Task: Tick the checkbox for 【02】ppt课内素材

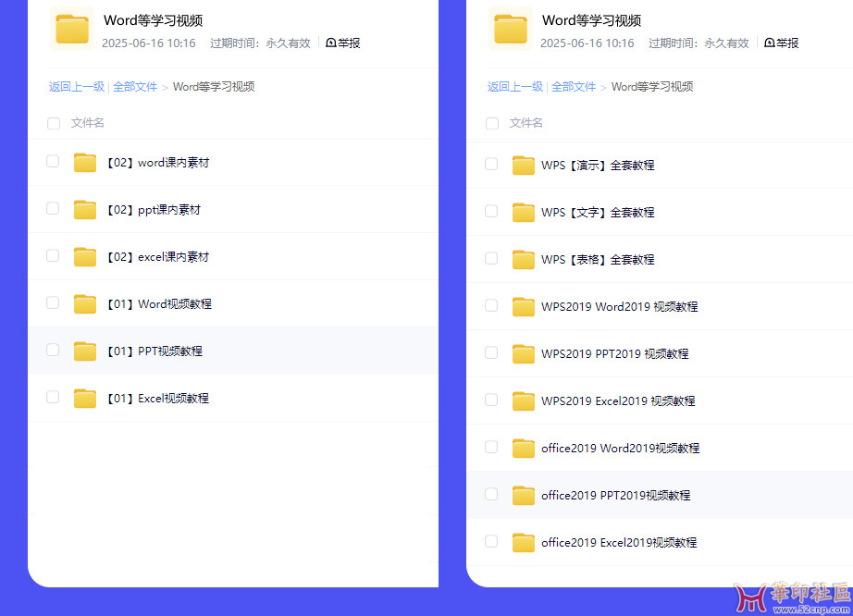Action: pos(53,208)
